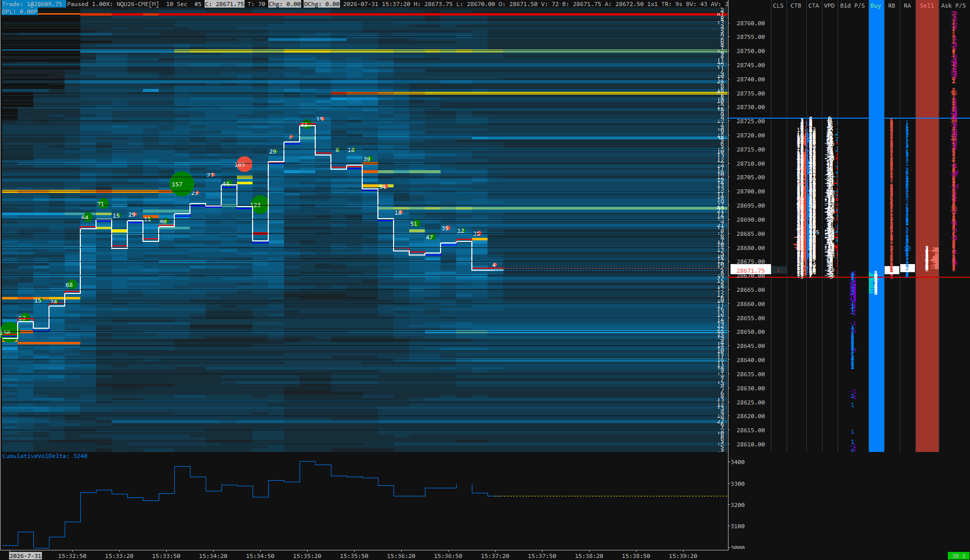Click the CTB column header
The image size is (970, 560).
pos(796,6)
